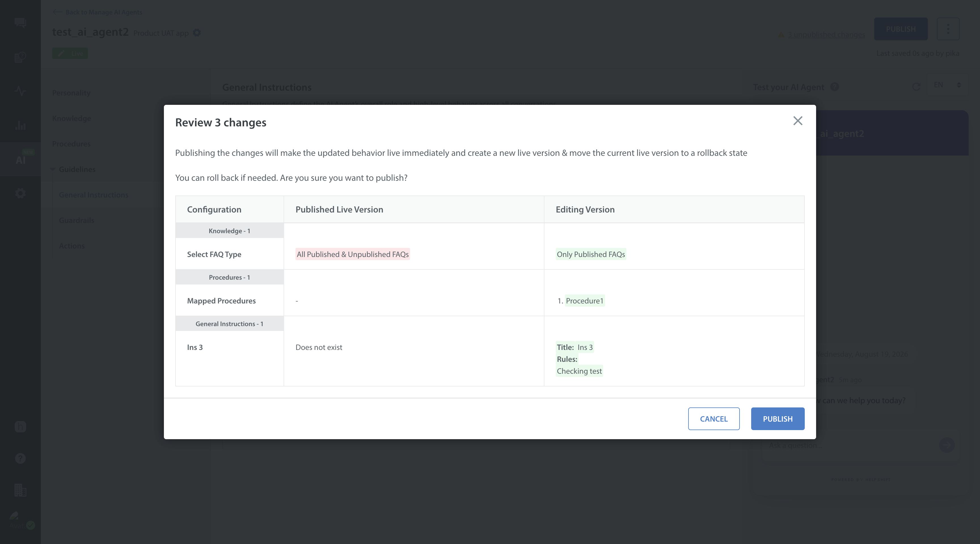This screenshot has height=544, width=980.
Task: Click the refresh icon in test panel
Action: 916,87
